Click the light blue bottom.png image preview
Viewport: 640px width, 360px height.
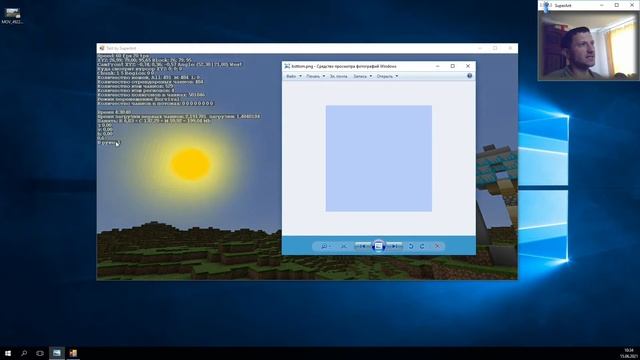379,158
